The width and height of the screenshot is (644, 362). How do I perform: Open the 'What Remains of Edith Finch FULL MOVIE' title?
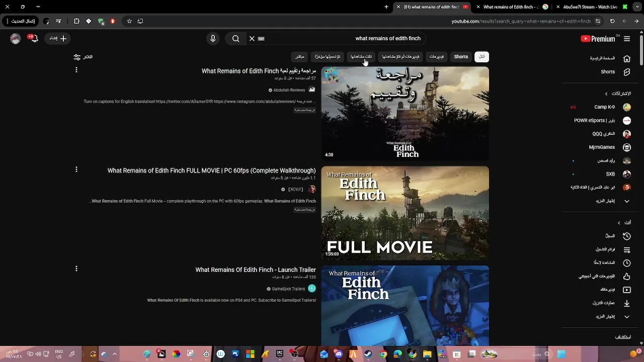[211, 171]
